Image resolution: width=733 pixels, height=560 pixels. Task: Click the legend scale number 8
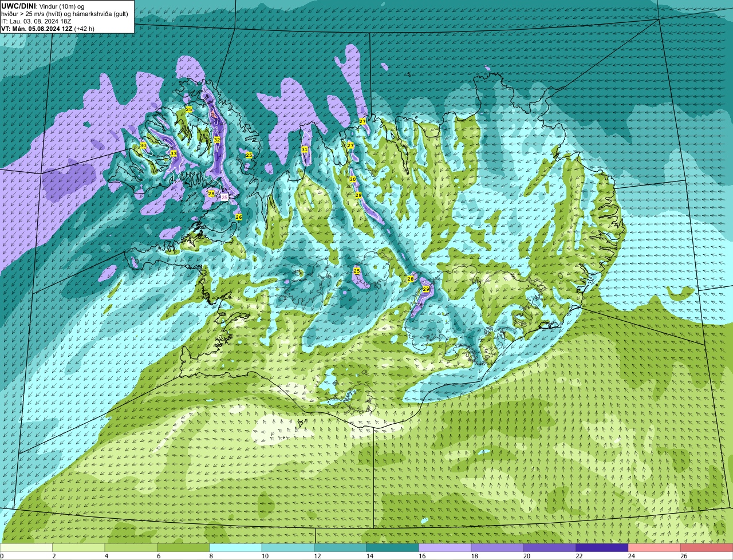211,556
